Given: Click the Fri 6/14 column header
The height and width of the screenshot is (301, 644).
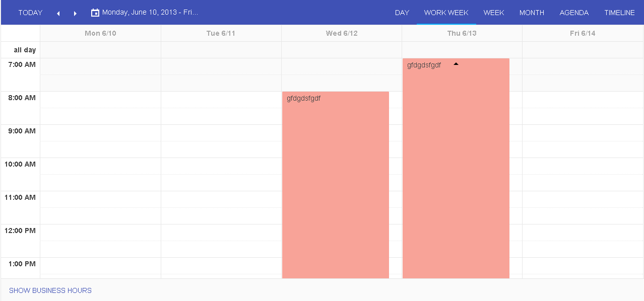Looking at the screenshot, I should click(583, 33).
